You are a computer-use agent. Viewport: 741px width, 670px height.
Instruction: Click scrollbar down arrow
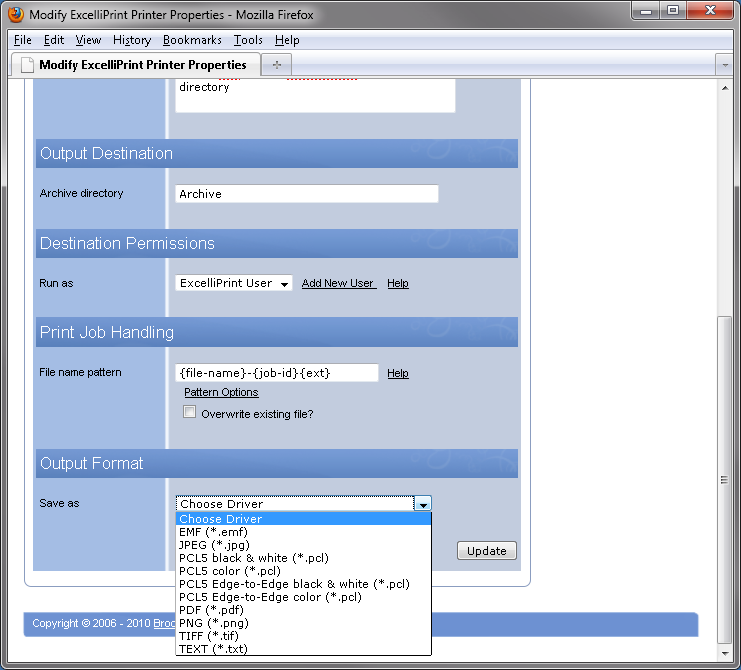[x=725, y=653]
